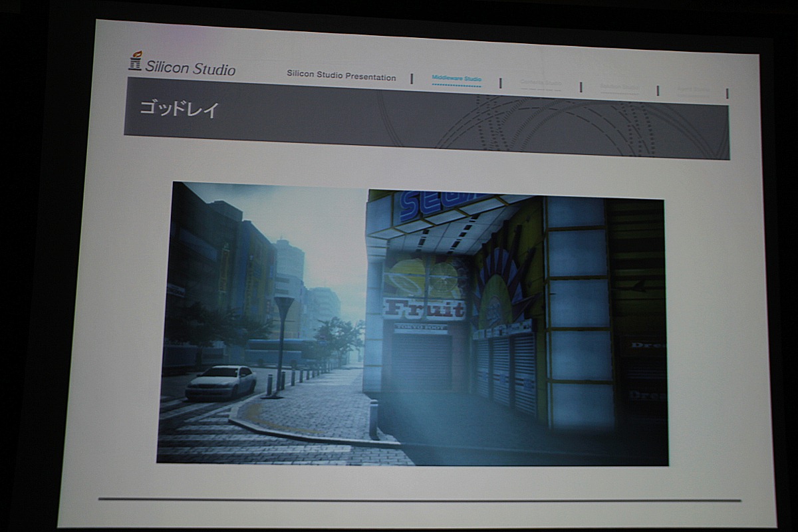Click the lemon slices billboard
798x532 pixels.
click(424, 277)
